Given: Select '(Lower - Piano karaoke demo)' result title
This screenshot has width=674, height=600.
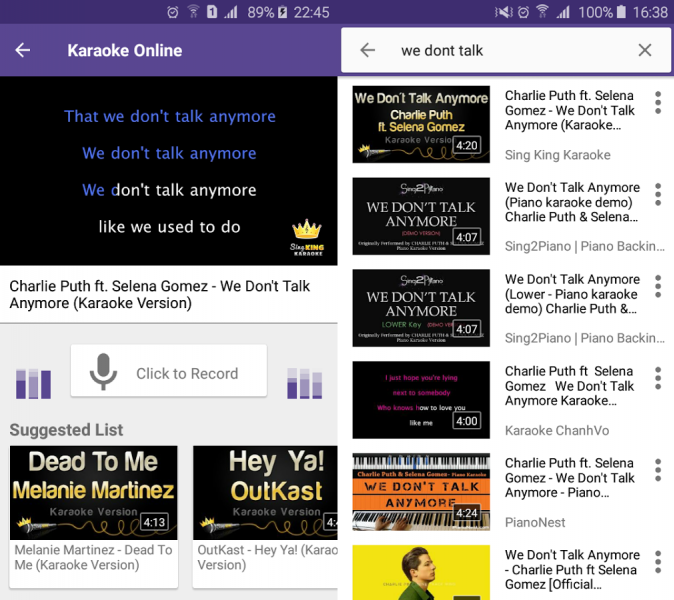Looking at the screenshot, I should 572,294.
